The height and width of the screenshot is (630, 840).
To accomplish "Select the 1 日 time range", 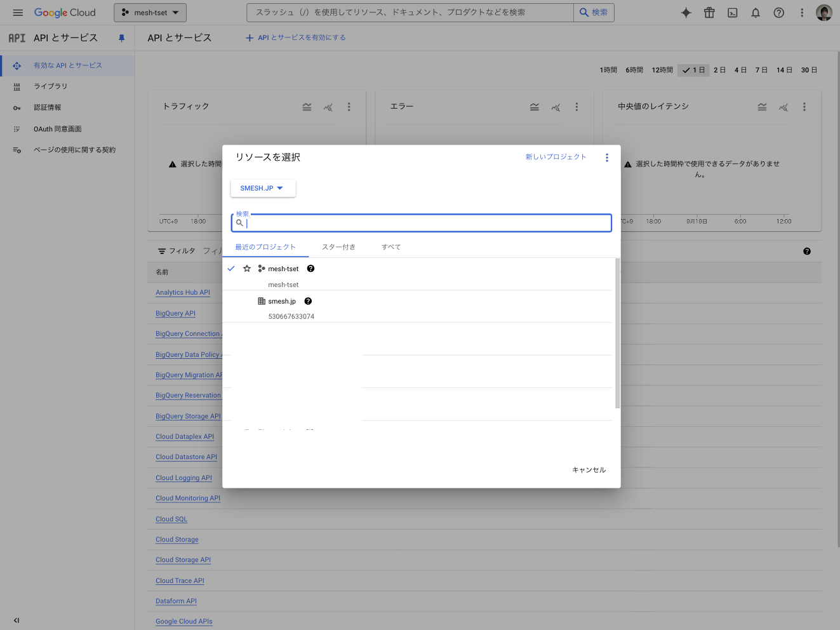I will coord(693,70).
